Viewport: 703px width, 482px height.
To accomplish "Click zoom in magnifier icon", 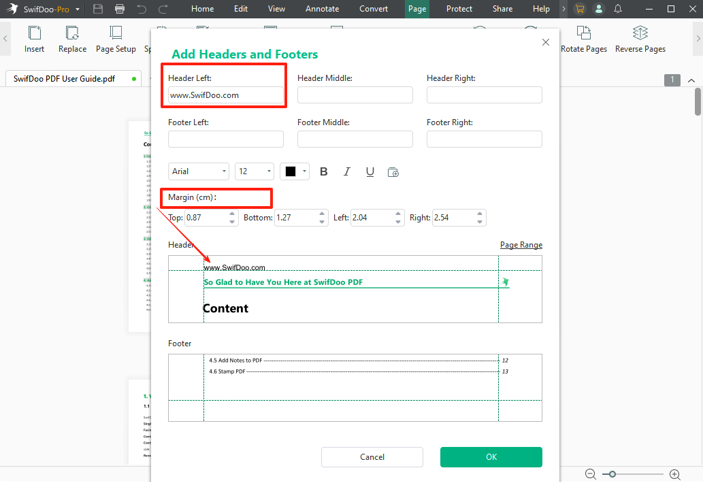I will coord(675,474).
